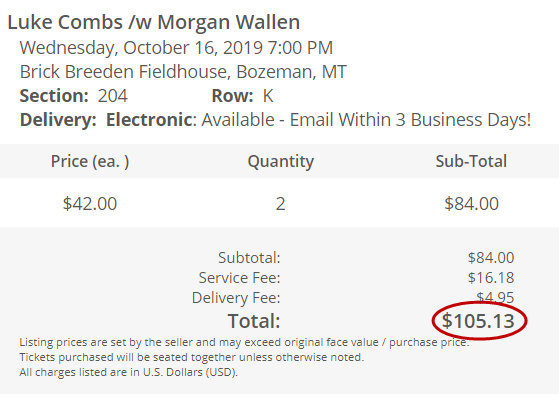This screenshot has height=394, width=559.
Task: Click the Service Fee: label
Action: pos(240,277)
